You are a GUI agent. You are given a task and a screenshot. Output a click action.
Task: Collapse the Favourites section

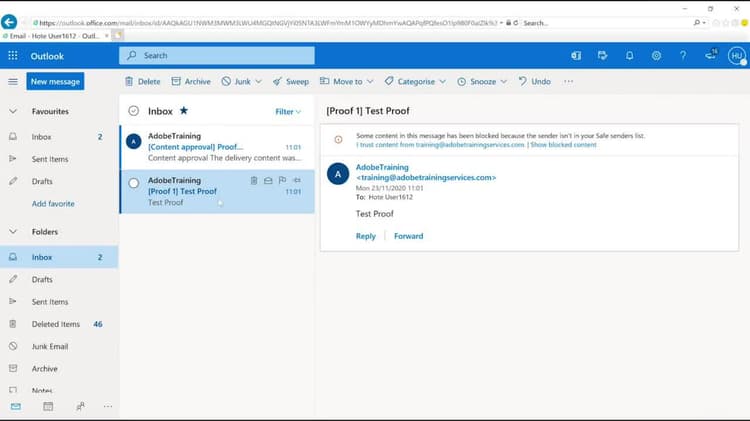coord(13,111)
